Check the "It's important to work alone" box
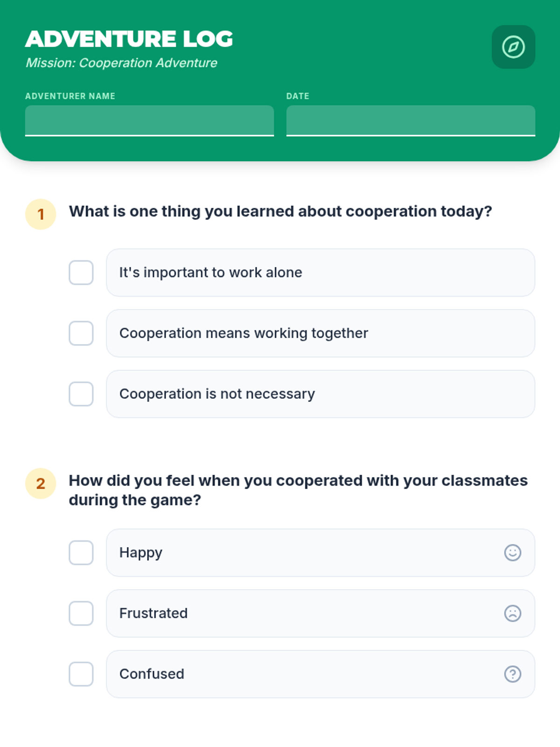Viewport: 560px width, 747px height. coord(81,273)
